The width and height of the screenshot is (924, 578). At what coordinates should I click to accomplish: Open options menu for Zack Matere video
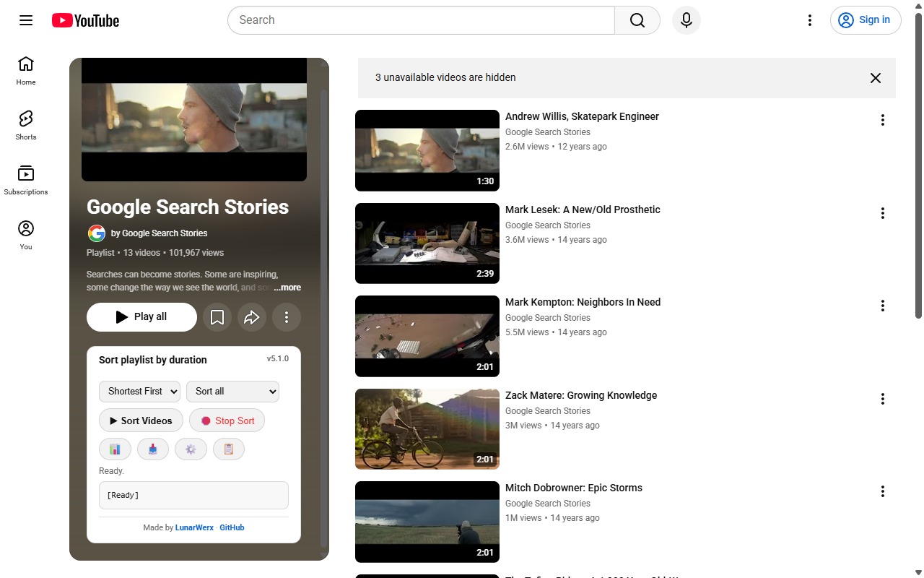882,399
